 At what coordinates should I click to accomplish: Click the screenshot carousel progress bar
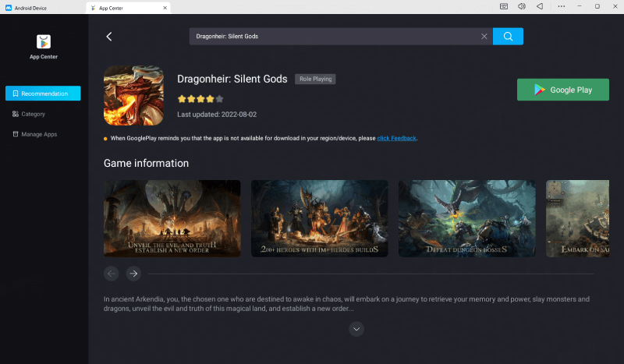(x=371, y=274)
